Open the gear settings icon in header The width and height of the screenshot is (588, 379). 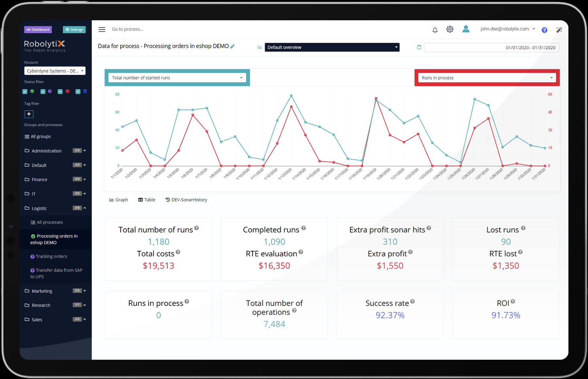click(x=450, y=29)
